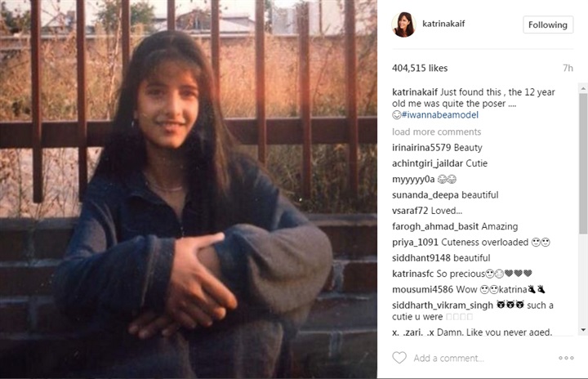Open priya_1091 commenter profile
The width and height of the screenshot is (588, 379).
[415, 242]
